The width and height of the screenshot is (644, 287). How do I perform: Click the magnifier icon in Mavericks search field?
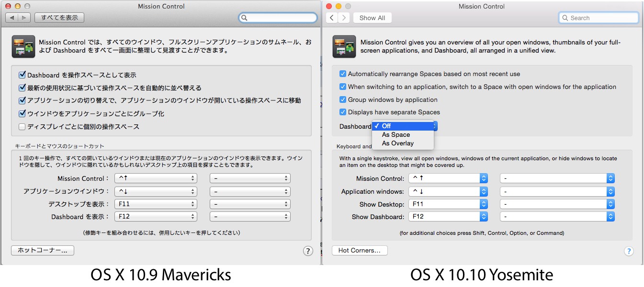(244, 18)
